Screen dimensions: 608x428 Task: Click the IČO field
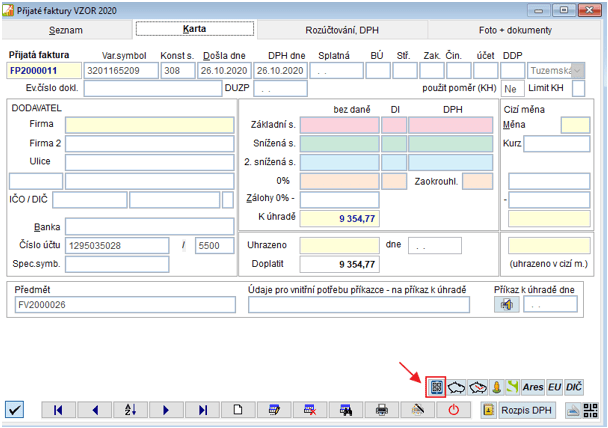pos(90,200)
